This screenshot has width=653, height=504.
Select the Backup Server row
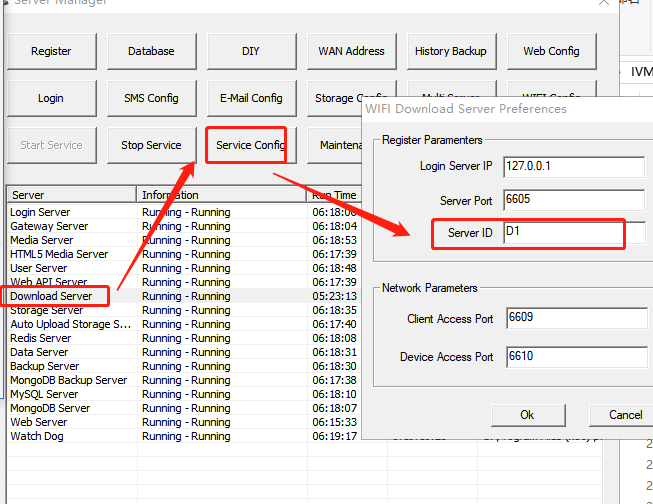pos(184,366)
